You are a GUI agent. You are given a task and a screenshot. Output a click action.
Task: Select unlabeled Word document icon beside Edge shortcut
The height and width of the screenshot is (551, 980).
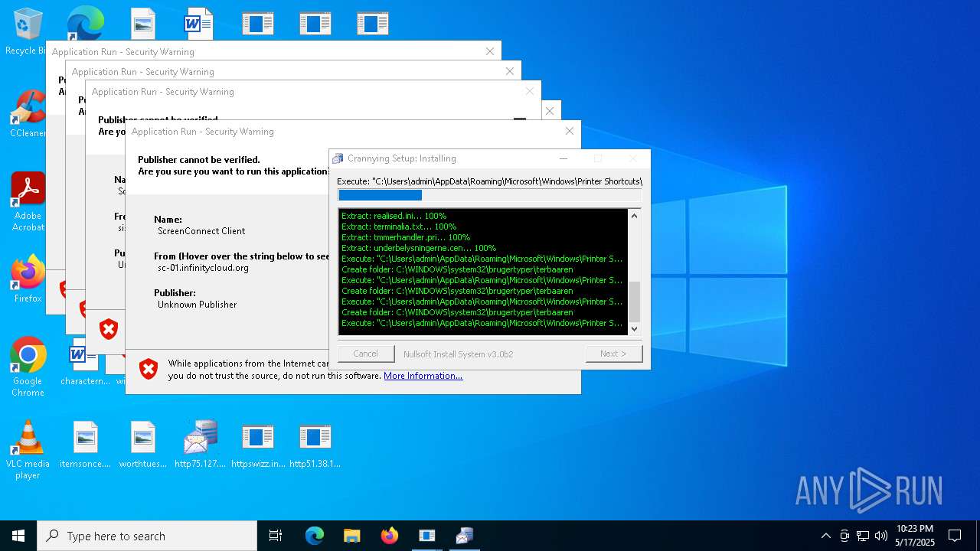tap(198, 24)
